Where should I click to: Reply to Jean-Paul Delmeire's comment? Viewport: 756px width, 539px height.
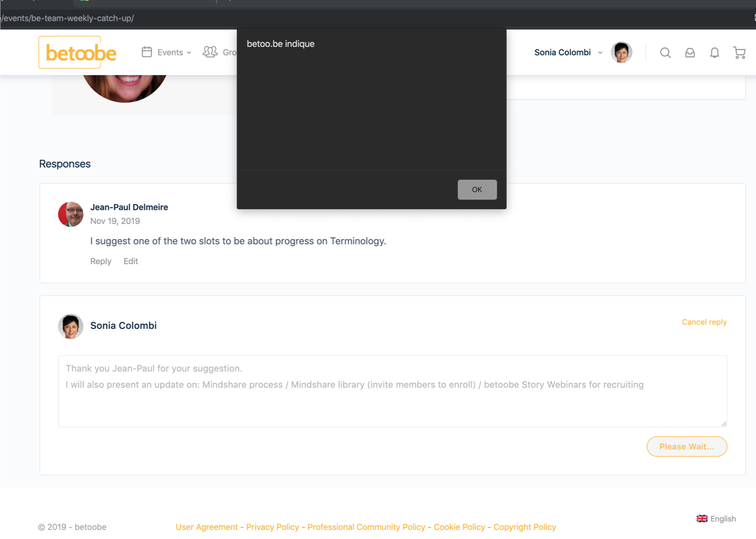click(x=101, y=261)
